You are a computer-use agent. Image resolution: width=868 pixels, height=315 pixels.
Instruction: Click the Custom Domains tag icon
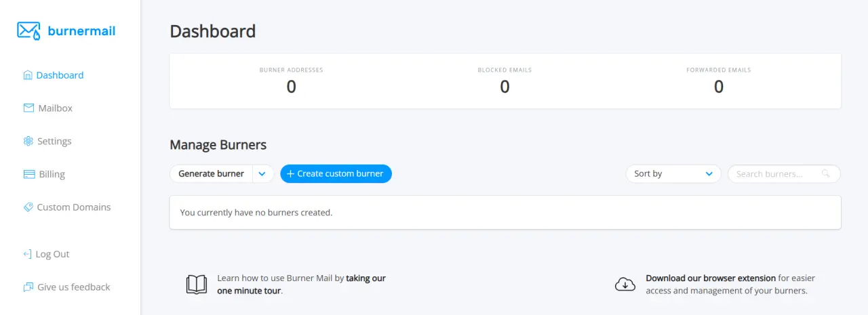tap(28, 207)
